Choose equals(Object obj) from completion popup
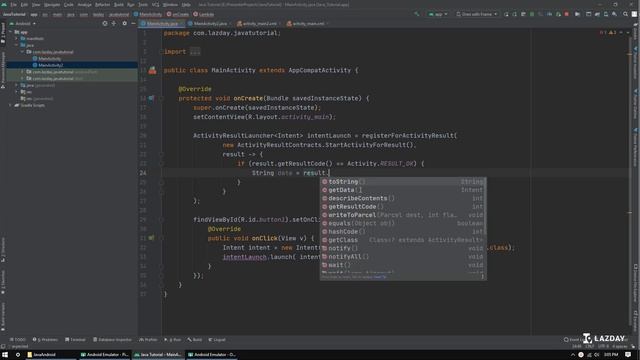 click(x=403, y=223)
